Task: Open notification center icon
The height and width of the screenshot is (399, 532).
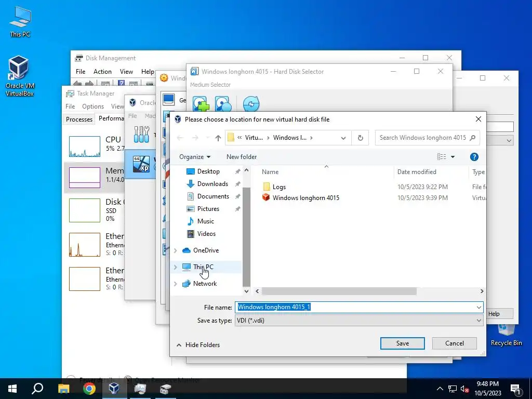Action: point(515,389)
